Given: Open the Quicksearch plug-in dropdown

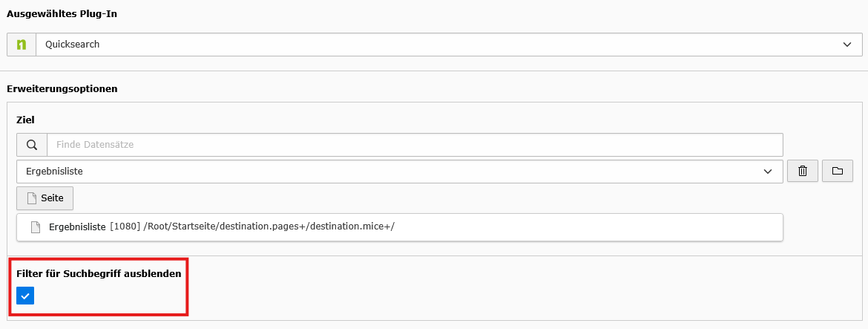Looking at the screenshot, I should (438, 45).
